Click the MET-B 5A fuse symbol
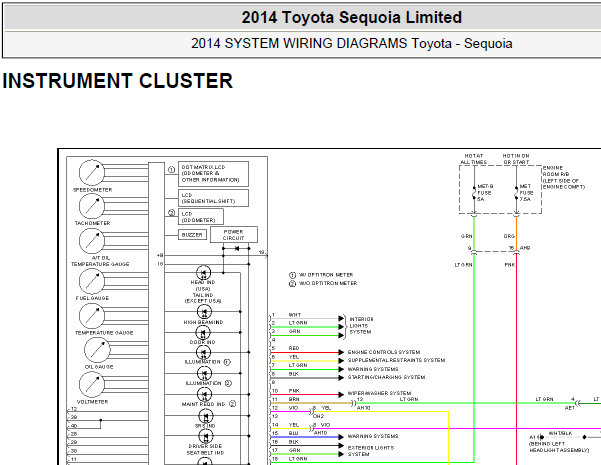Image resolution: width=601 pixels, height=465 pixels. tap(474, 192)
